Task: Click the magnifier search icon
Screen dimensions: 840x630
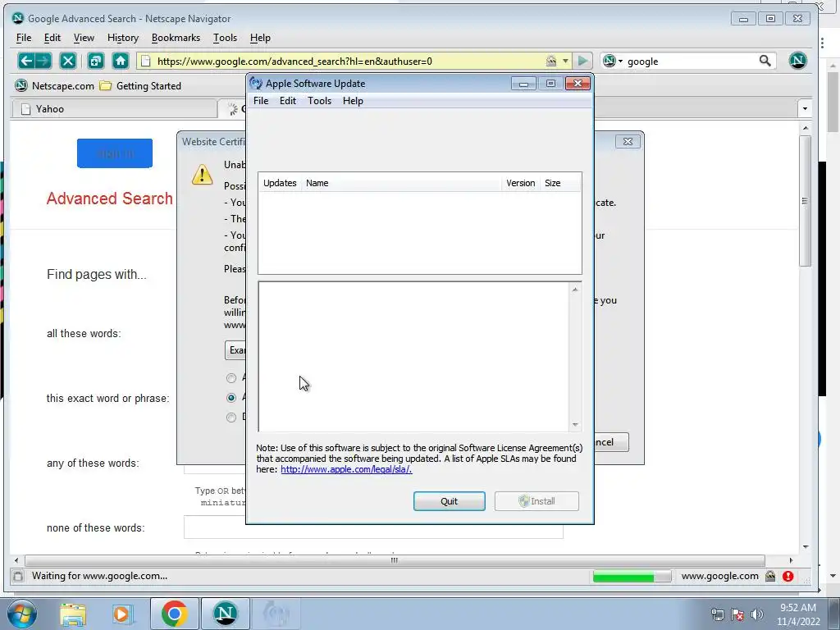Action: pyautogui.click(x=765, y=61)
